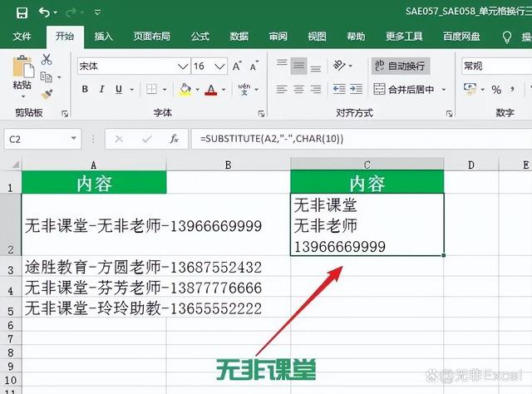This screenshot has width=532, height=394.
Task: Click the scissors Cut icon
Action: (47, 59)
